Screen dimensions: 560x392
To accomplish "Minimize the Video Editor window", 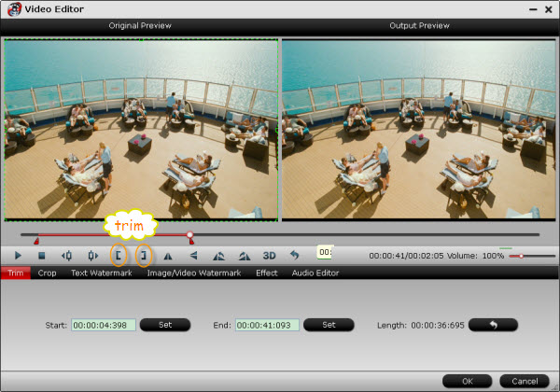I will pos(533,9).
